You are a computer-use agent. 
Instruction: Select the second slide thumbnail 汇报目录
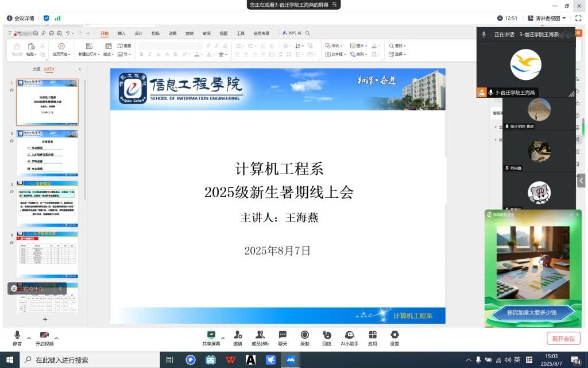[47, 154]
